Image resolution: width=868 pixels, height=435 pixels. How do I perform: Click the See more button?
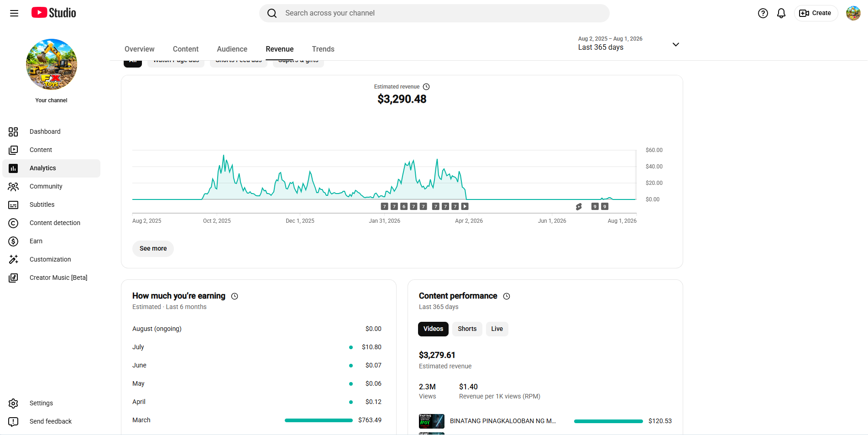[x=153, y=249]
